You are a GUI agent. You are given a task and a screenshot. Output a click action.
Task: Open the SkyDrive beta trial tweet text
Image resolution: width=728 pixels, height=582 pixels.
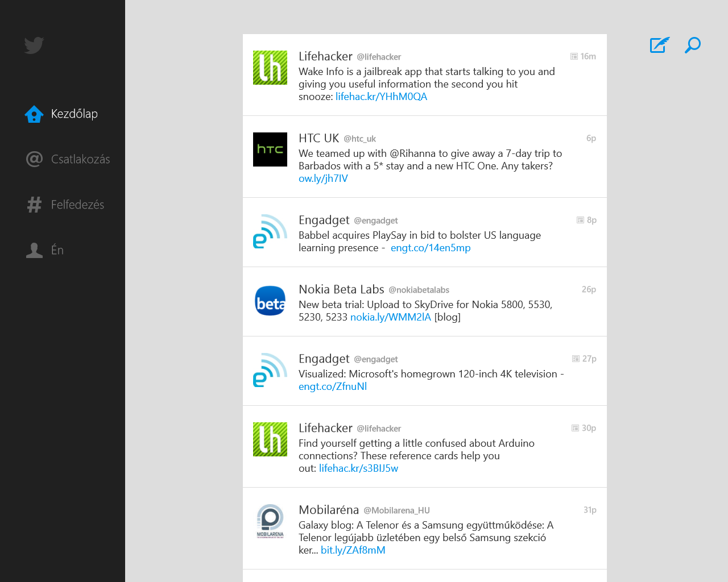(425, 311)
